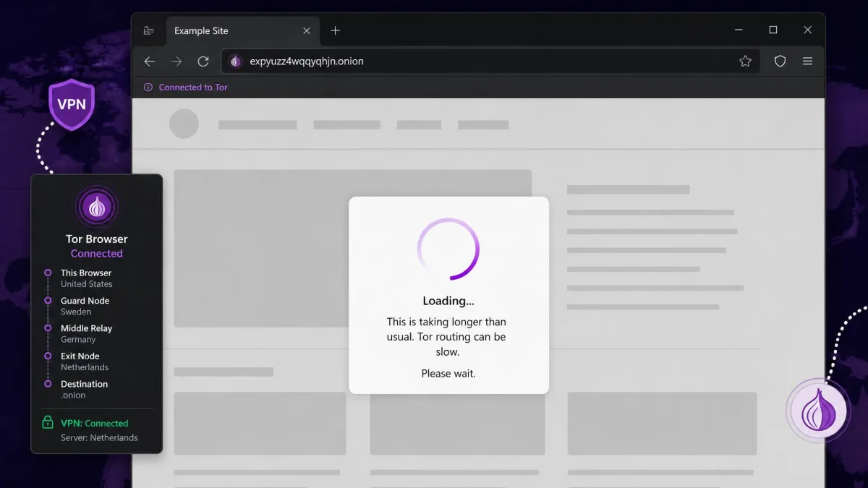Click the Please wait. text
The image size is (868, 488).
click(x=448, y=374)
